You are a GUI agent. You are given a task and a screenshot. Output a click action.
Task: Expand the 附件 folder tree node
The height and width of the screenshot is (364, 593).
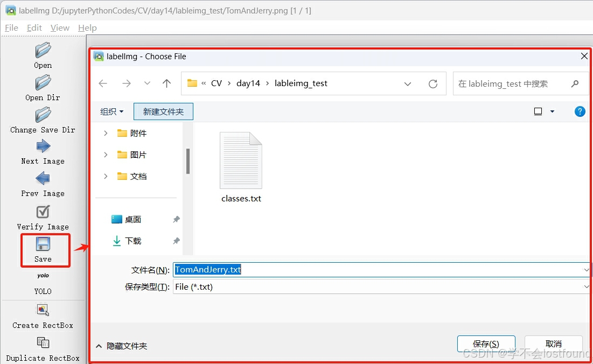[106, 133]
